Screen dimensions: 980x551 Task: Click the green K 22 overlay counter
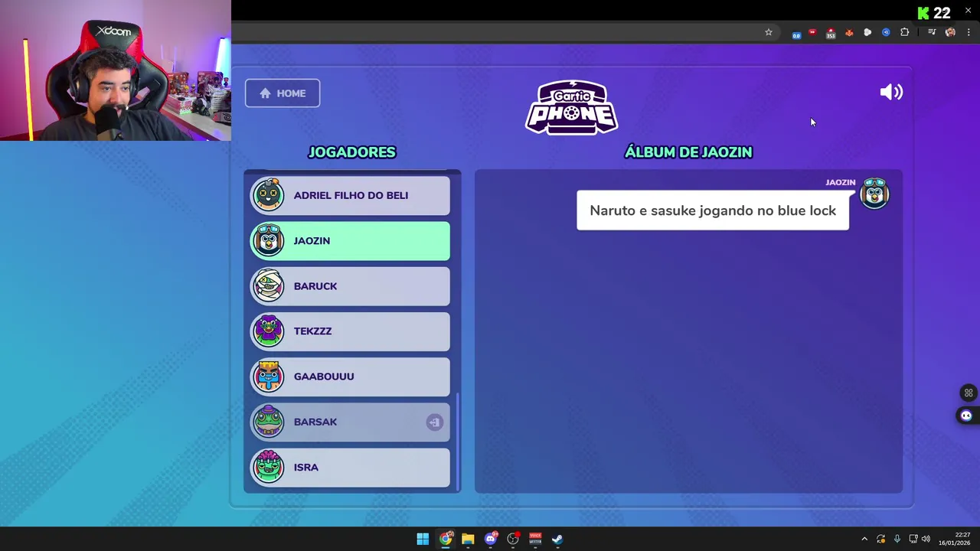934,13
